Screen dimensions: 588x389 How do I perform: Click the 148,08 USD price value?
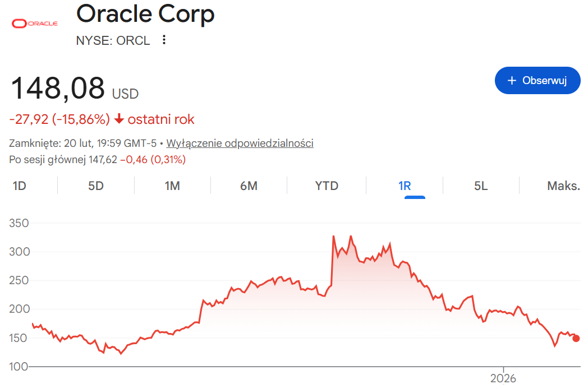click(58, 89)
